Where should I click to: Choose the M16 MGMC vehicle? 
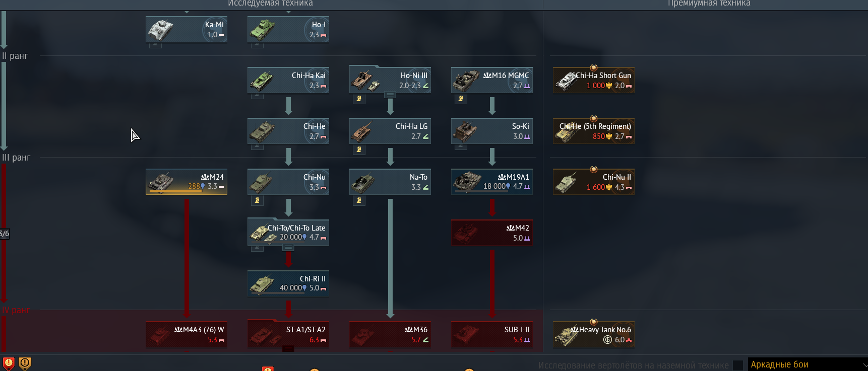coord(492,80)
